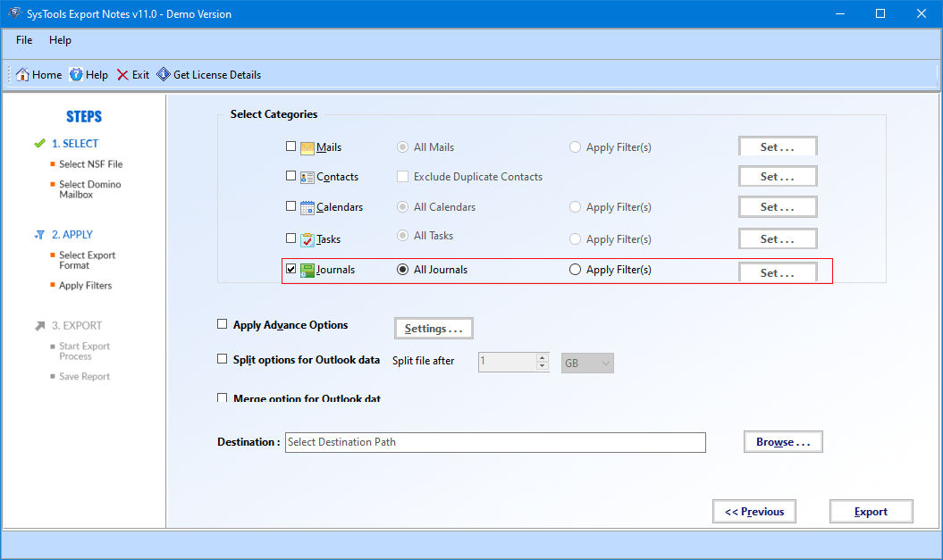The height and width of the screenshot is (560, 943).
Task: Click Set button for Journals
Action: (x=778, y=272)
